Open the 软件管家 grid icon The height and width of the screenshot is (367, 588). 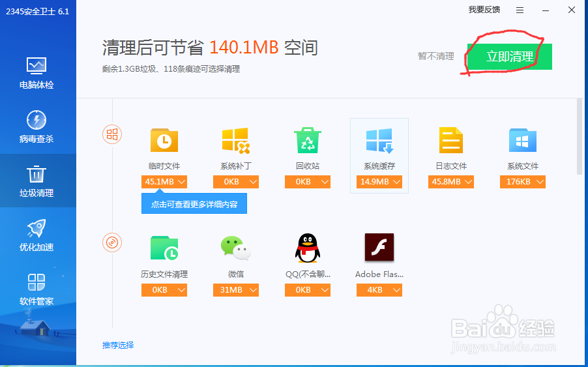(x=37, y=282)
